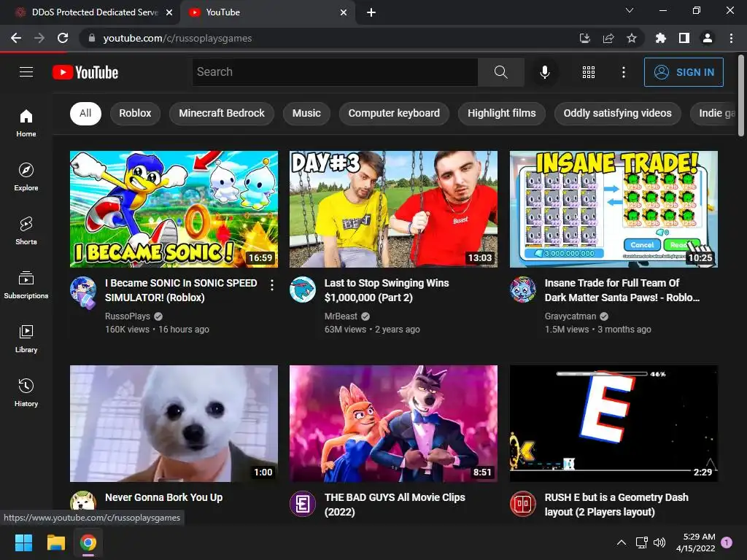This screenshot has width=747, height=560.
Task: Open more options for Sonic Speed Simulator video
Action: click(271, 285)
